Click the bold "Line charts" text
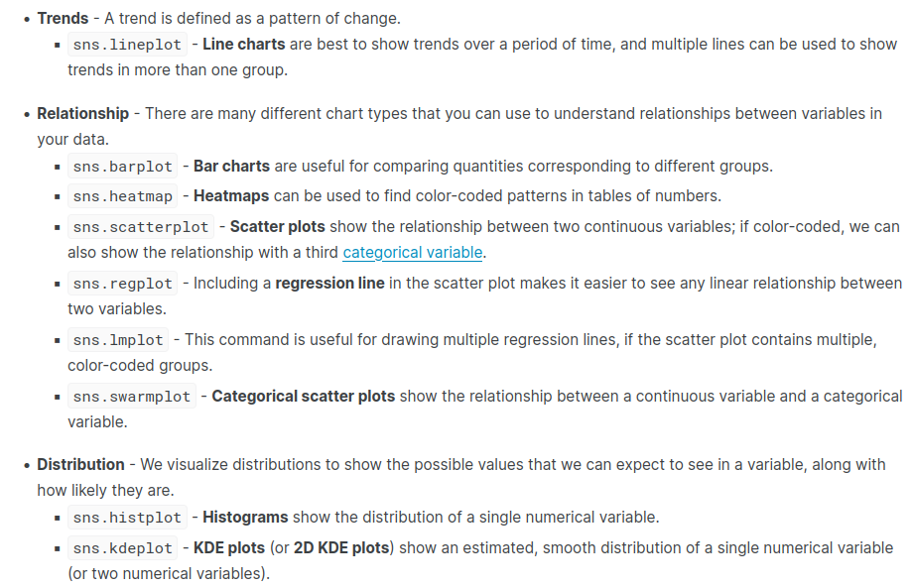 click(243, 45)
